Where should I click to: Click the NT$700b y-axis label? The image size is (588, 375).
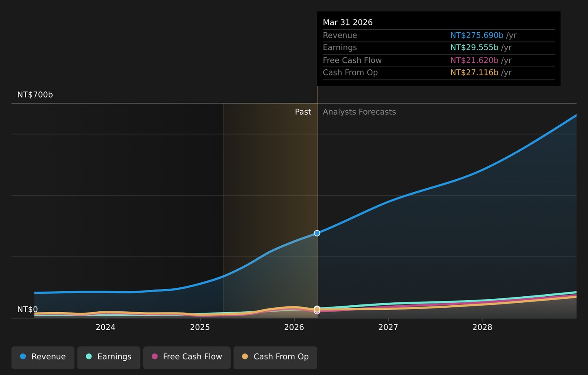click(x=35, y=95)
